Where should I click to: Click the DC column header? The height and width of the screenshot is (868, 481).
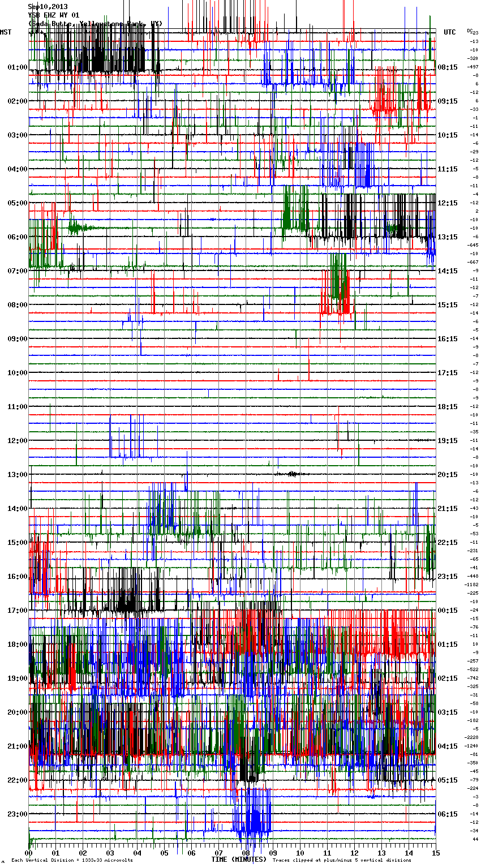(470, 31)
